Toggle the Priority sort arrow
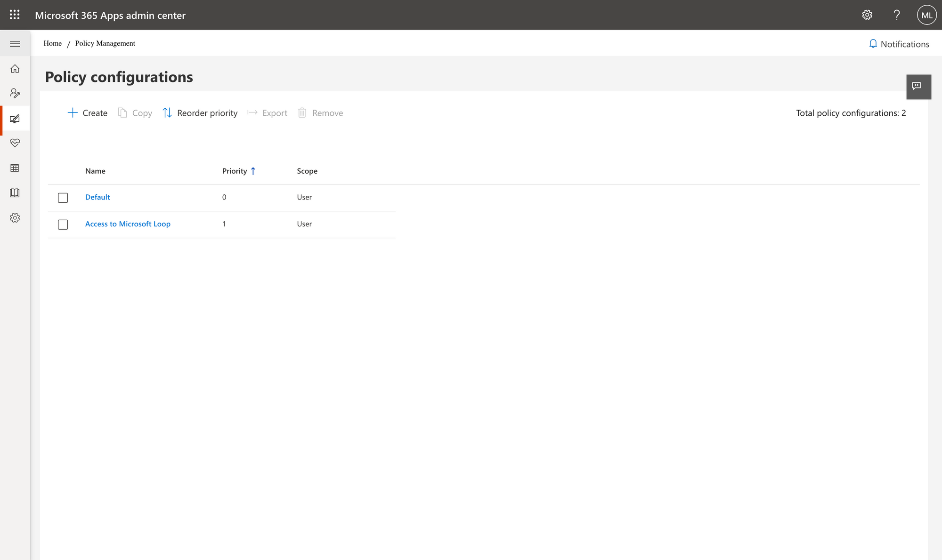Screen dimensions: 942x560 (x=253, y=171)
